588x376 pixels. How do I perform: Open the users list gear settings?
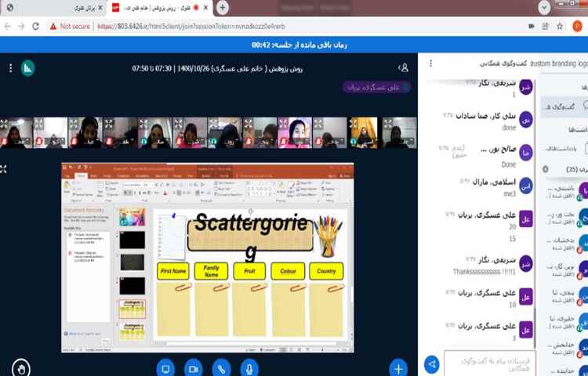546,169
